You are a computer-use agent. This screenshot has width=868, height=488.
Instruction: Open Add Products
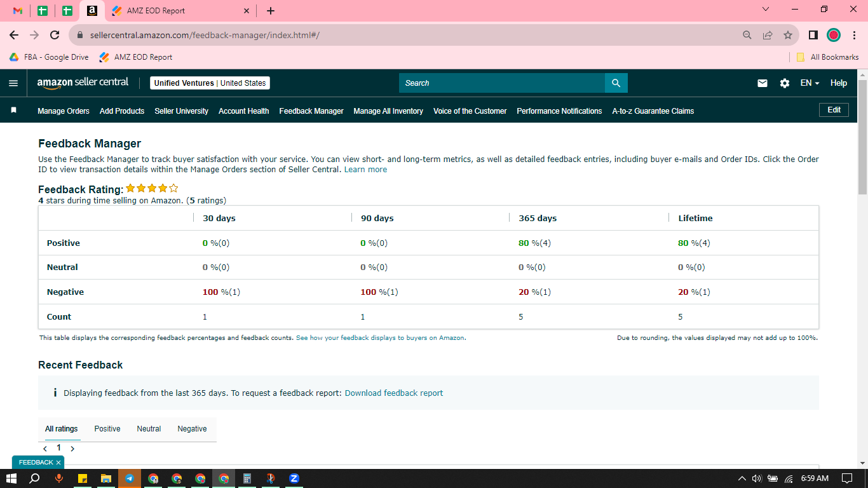point(122,111)
